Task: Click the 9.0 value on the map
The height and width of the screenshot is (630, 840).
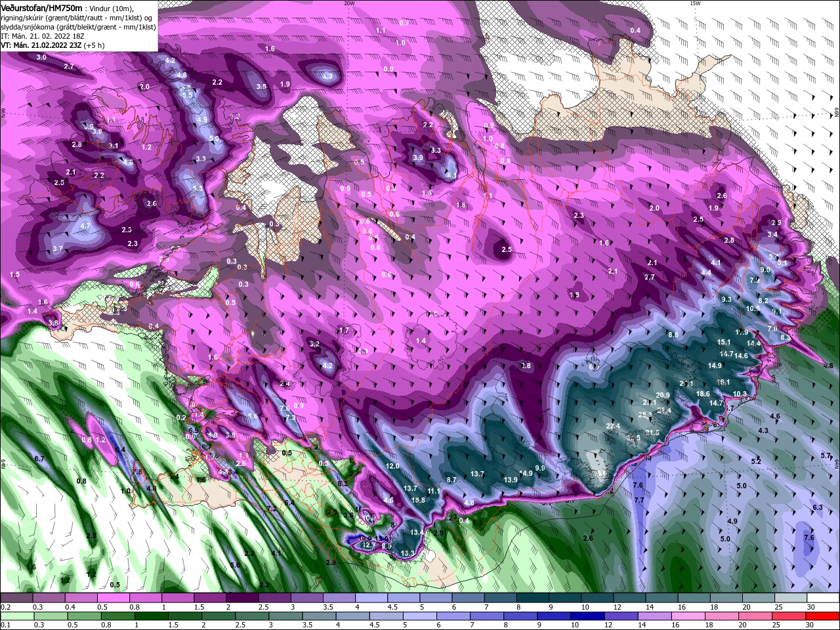Action: pyautogui.click(x=765, y=270)
